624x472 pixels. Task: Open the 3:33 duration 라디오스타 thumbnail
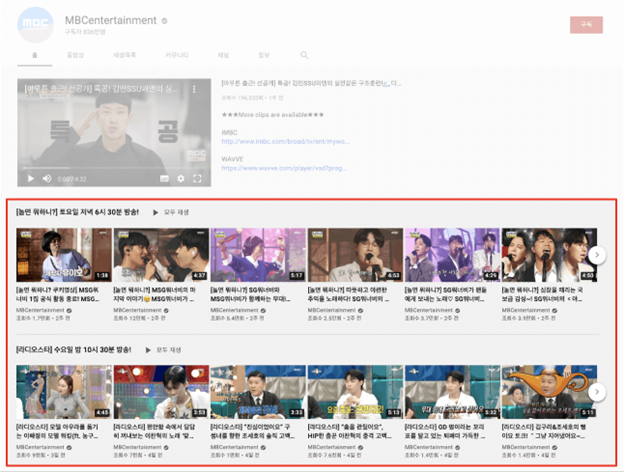pos(258,392)
